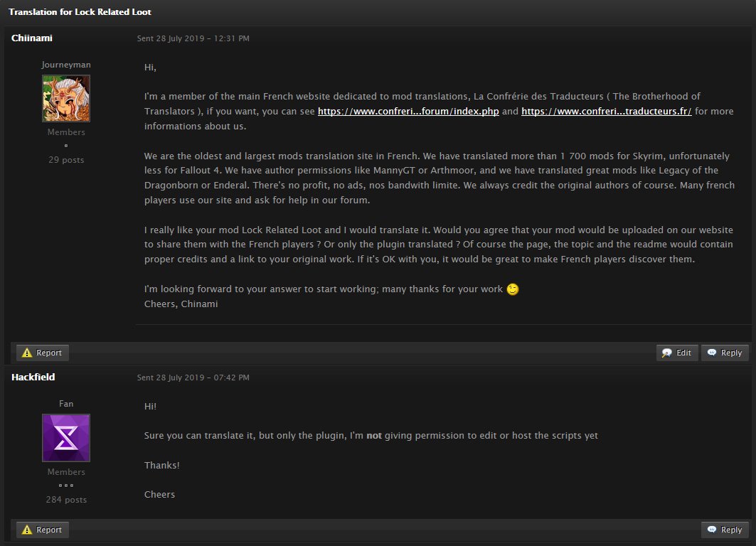
Task: Report Chiinami's message
Action: tap(43, 353)
